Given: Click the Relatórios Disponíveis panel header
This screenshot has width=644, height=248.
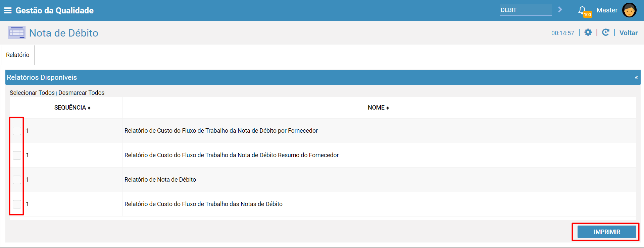Looking at the screenshot, I should [323, 77].
